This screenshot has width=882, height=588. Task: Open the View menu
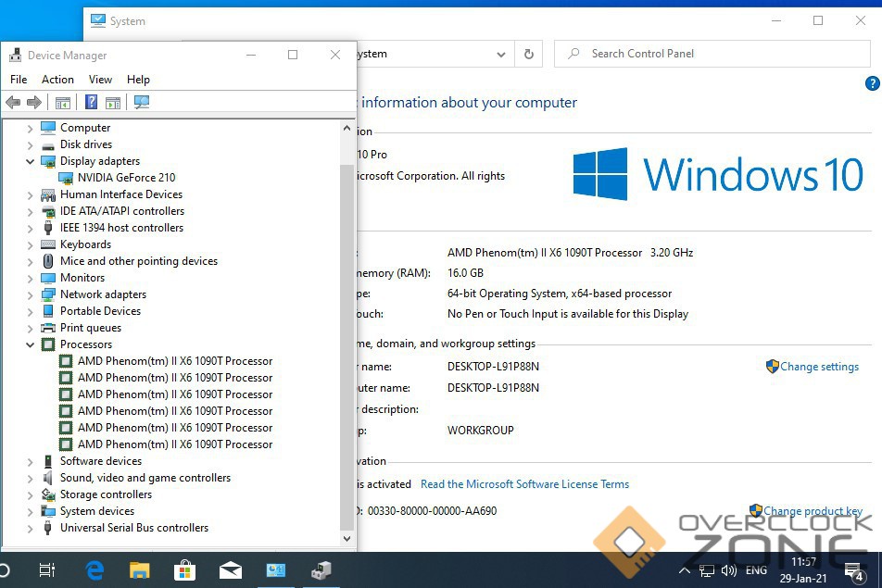pos(100,80)
